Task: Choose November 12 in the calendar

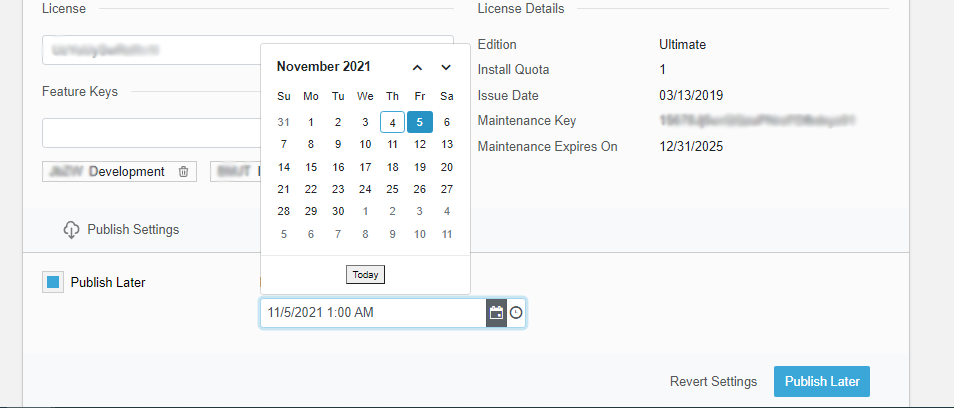Action: click(420, 145)
